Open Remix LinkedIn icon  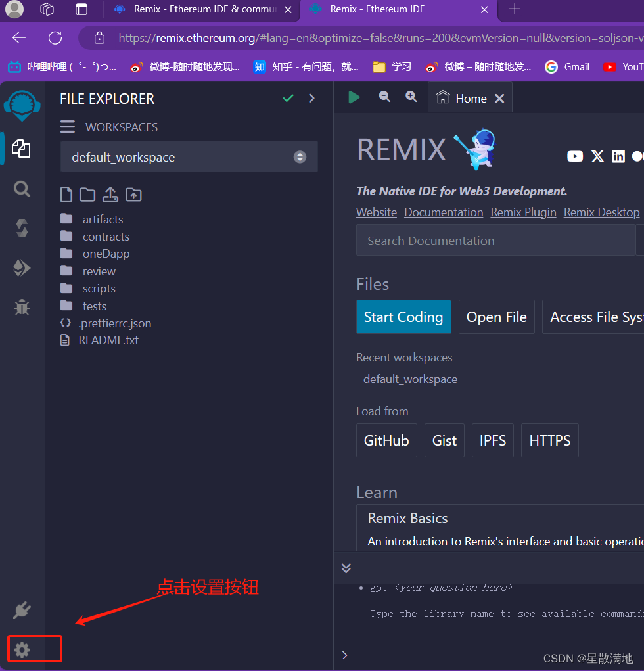(618, 156)
